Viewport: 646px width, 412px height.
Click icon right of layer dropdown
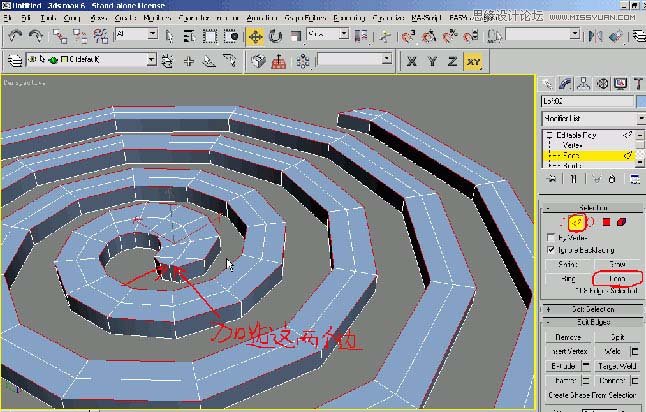[167, 61]
